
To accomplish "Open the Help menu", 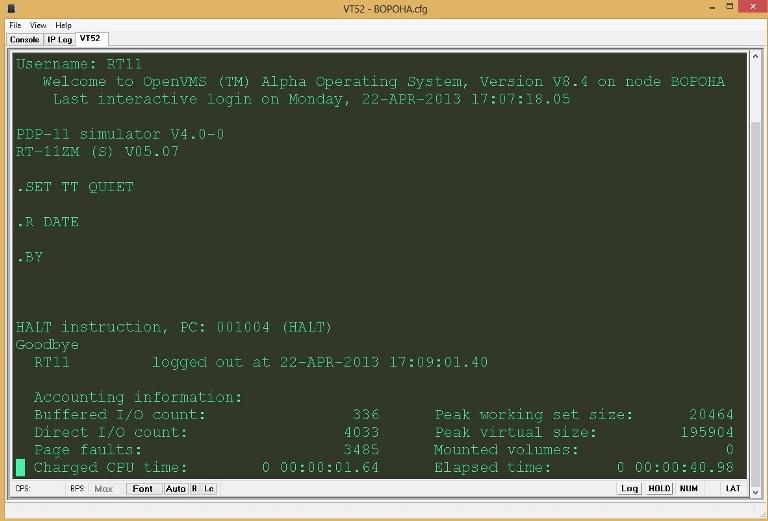I will 63,25.
